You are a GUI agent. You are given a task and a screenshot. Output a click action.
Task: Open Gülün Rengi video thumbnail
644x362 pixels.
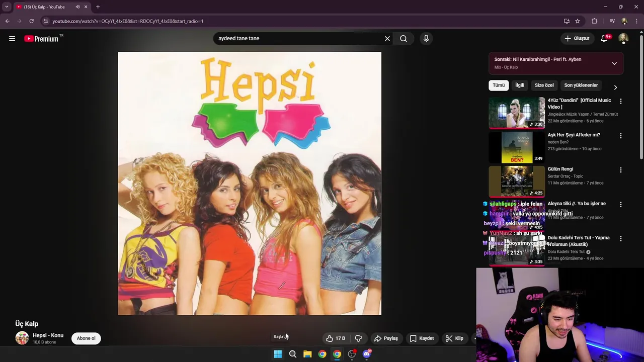517,182
